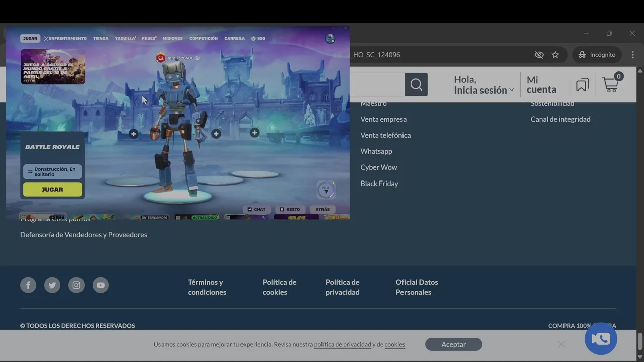Open the Black Friday link
The image size is (644, 362).
click(379, 184)
